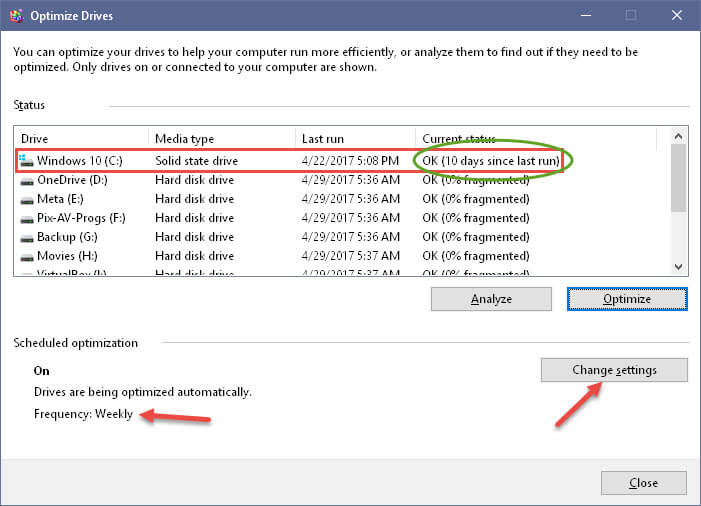Click the drive list vertical scrollbar thumb
The image size is (701, 506).
click(678, 178)
